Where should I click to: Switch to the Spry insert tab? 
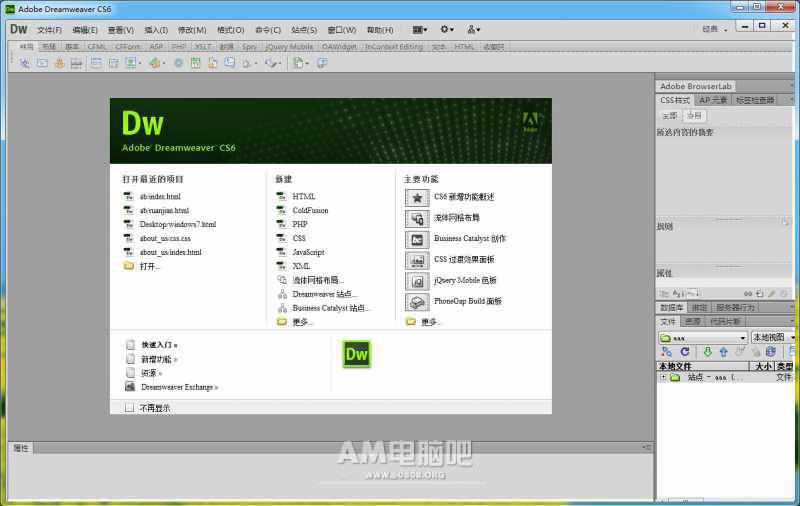pyautogui.click(x=249, y=46)
